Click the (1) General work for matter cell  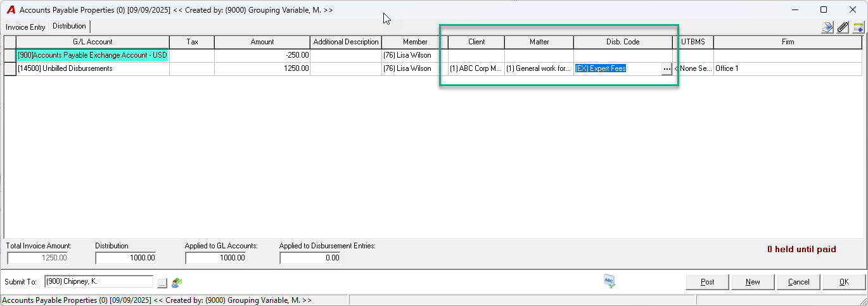tap(539, 68)
